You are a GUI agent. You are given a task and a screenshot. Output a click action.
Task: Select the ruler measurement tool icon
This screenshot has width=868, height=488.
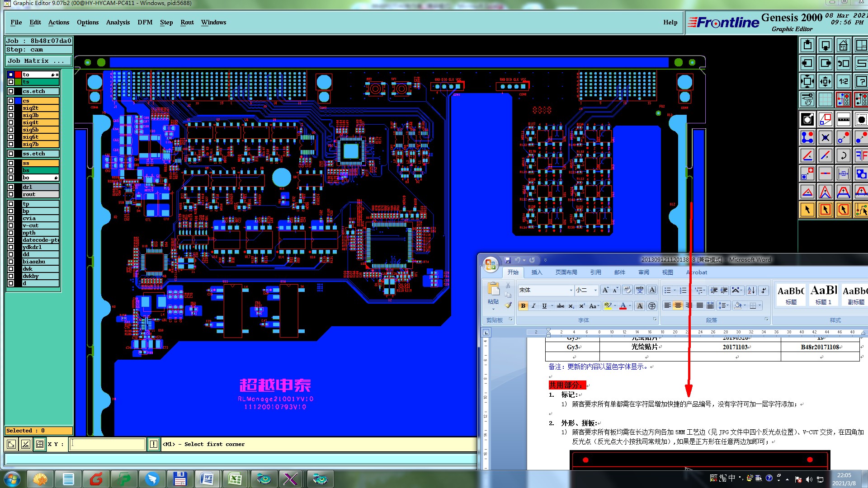(x=843, y=119)
